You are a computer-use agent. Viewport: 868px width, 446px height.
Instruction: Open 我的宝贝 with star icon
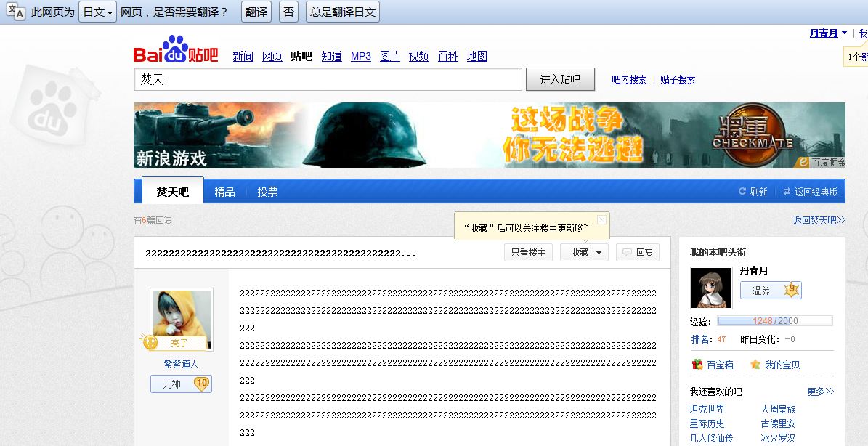(x=775, y=365)
